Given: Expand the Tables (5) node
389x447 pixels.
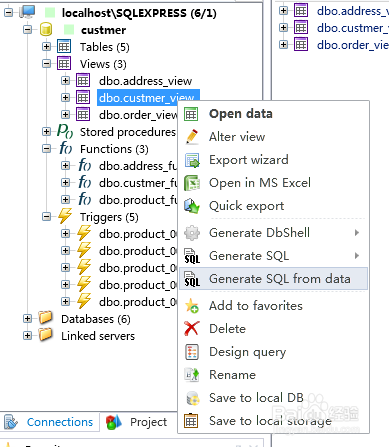Looking at the screenshot, I should [47, 47].
